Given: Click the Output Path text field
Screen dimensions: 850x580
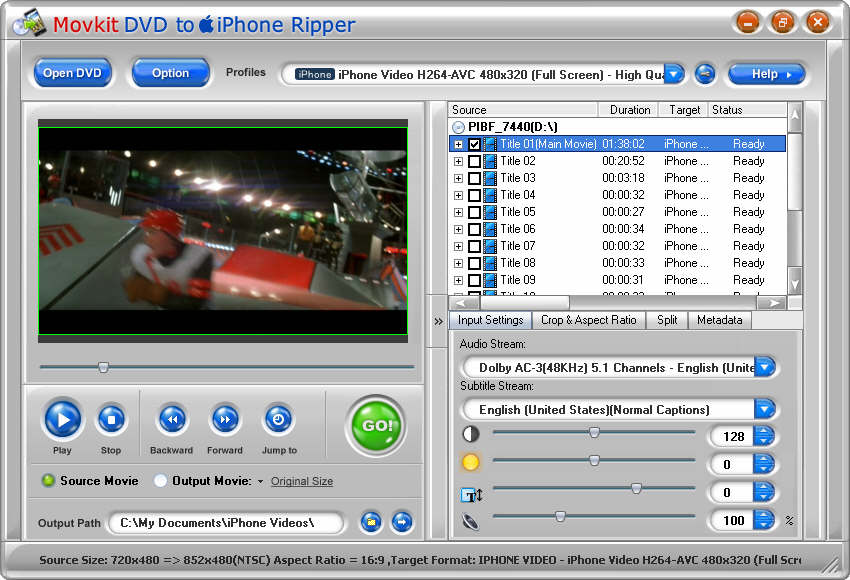Looking at the screenshot, I should [226, 523].
